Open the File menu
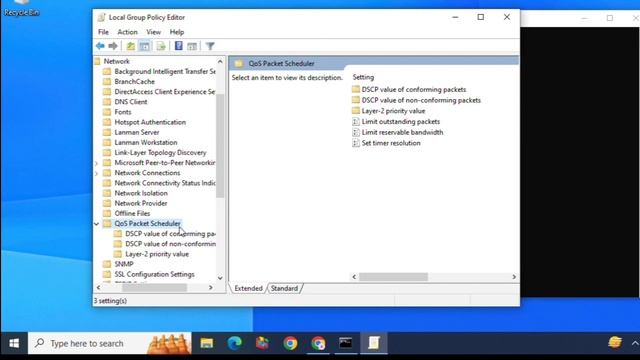Image resolution: width=640 pixels, height=360 pixels. (103, 32)
